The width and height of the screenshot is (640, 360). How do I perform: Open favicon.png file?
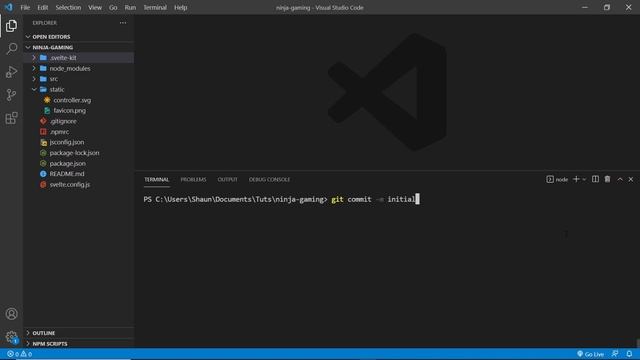click(69, 111)
